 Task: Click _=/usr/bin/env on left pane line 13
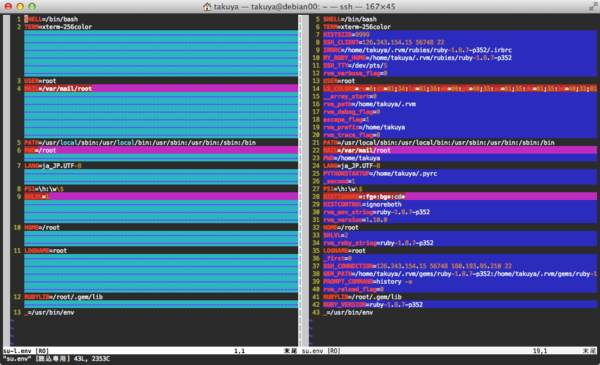(x=49, y=312)
